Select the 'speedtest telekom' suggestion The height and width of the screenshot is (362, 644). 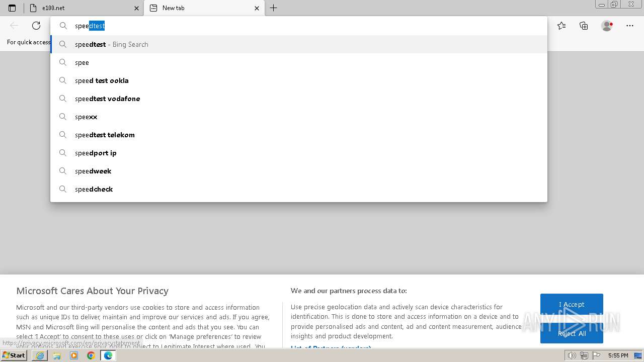[299, 135]
